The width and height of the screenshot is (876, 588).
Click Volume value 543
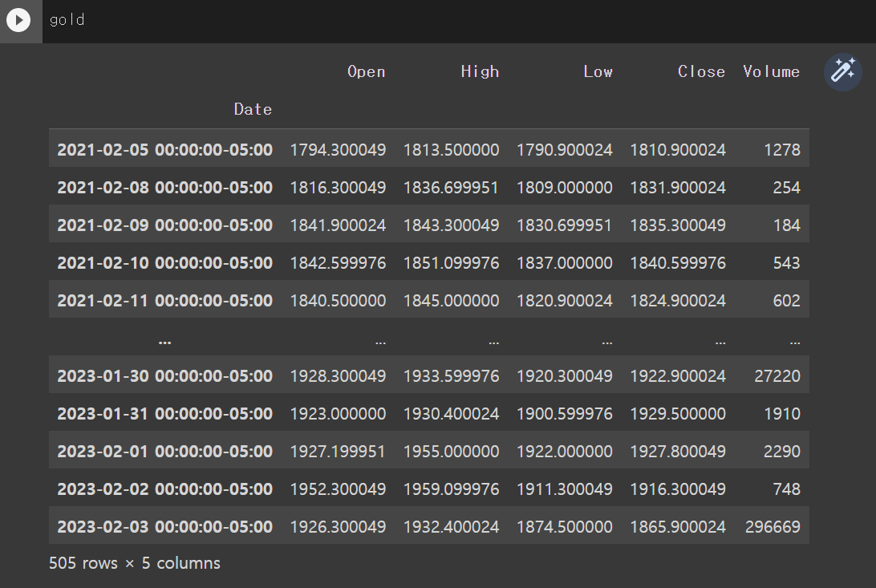(x=787, y=263)
